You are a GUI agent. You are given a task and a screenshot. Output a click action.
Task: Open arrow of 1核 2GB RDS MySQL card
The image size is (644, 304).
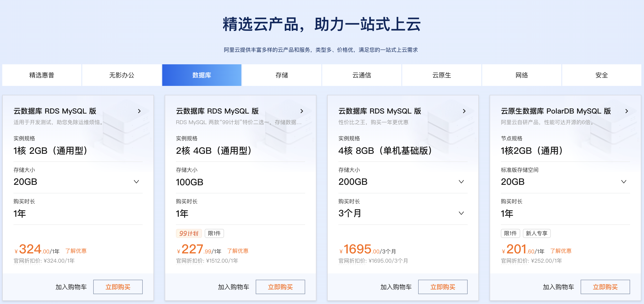[139, 111]
